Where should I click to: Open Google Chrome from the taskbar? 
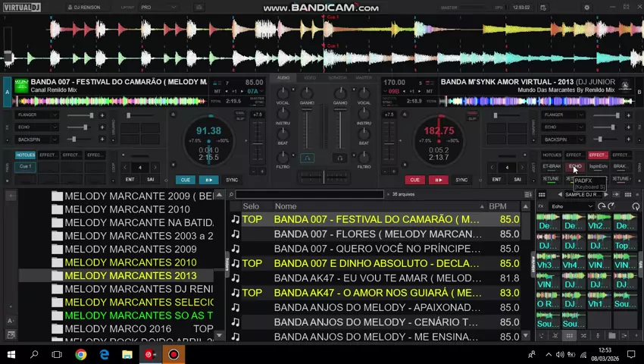(x=80, y=354)
